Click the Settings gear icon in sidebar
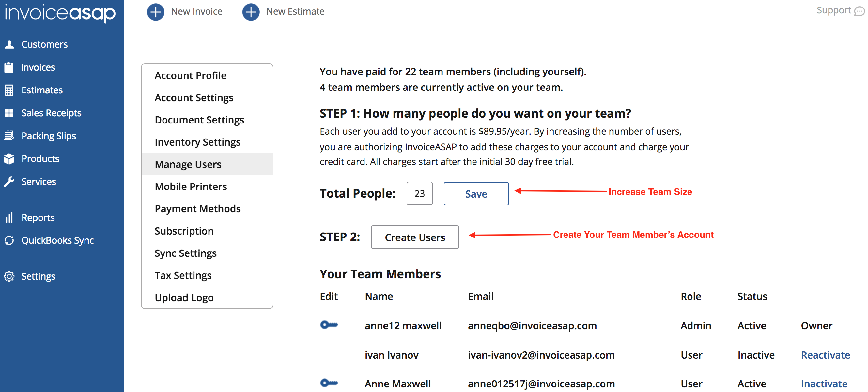868x392 pixels. [x=9, y=276]
